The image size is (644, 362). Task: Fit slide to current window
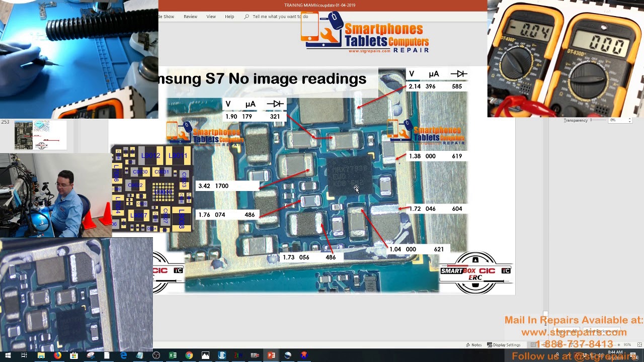click(x=640, y=345)
